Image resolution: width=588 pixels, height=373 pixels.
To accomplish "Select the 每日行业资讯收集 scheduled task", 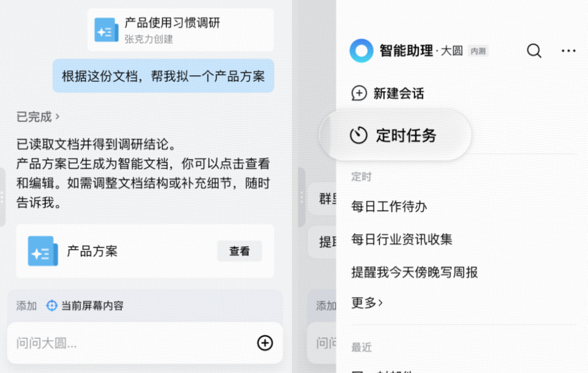I will [401, 239].
